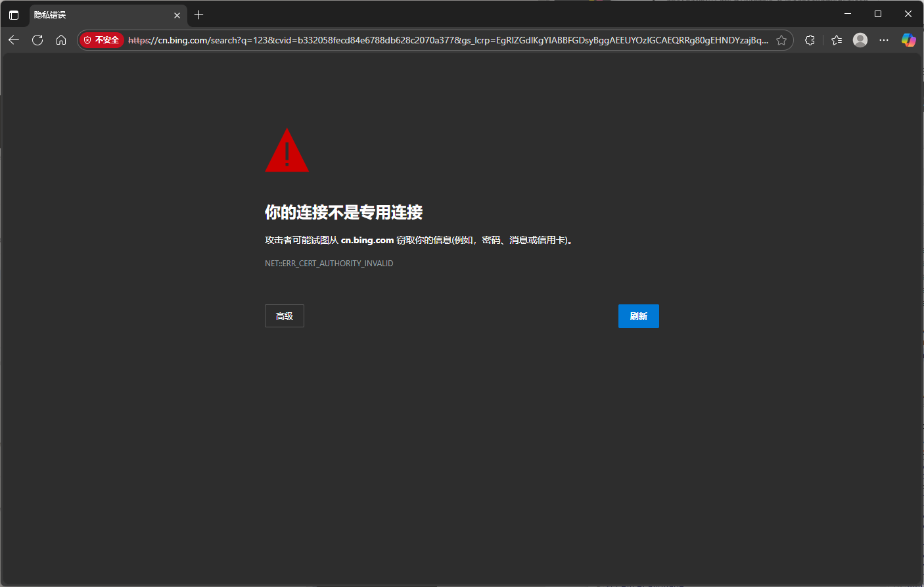The image size is (924, 587).
Task: Add page to favorites star icon
Action: pos(781,40)
